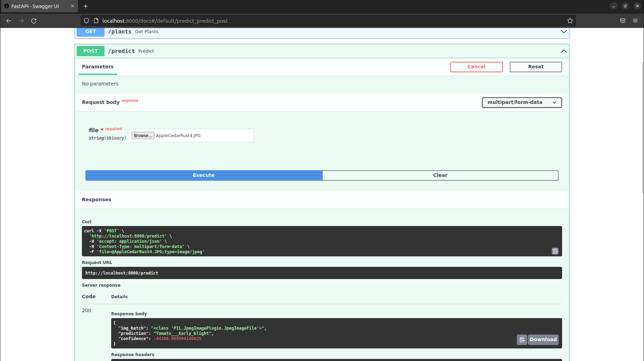This screenshot has height=361, width=644.
Task: Open the multipart/form-data media type dropdown
Action: click(x=522, y=102)
